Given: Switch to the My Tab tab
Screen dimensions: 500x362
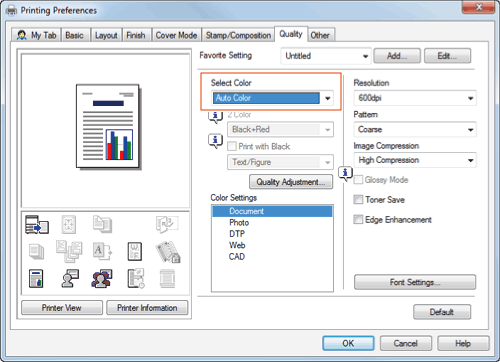Looking at the screenshot, I should pos(36,35).
